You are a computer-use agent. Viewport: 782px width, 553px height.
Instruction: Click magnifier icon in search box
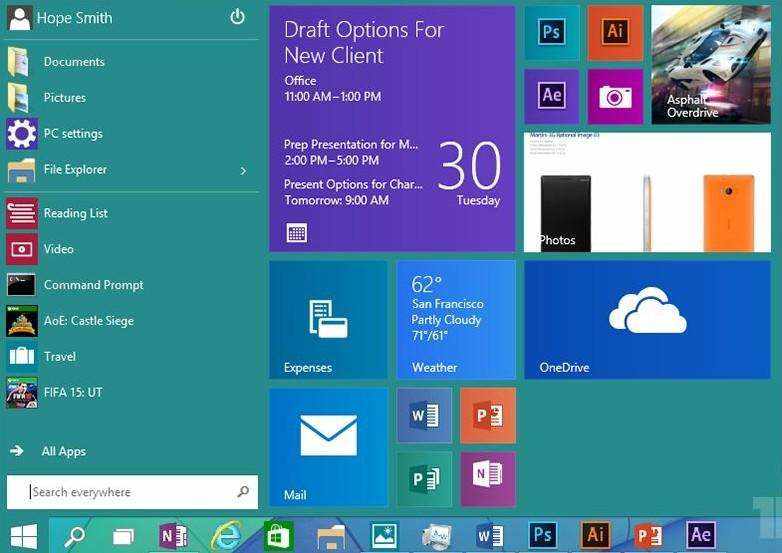click(x=243, y=492)
